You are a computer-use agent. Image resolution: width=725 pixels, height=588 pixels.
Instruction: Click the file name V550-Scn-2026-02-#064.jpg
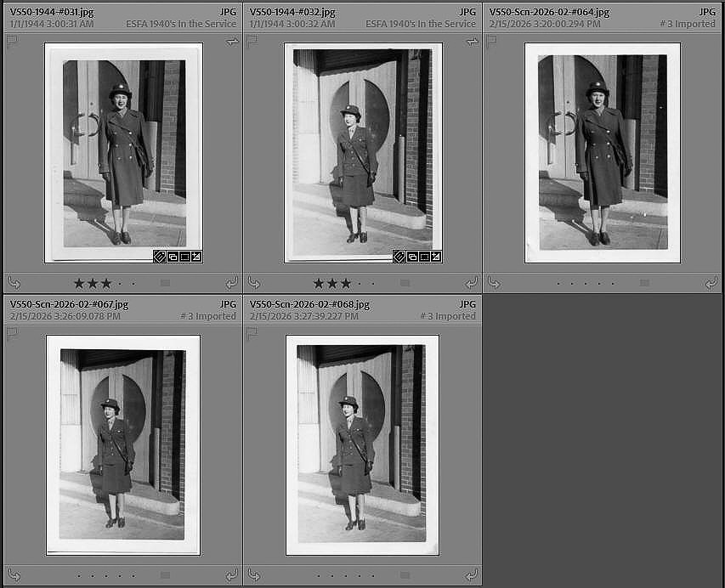tap(549, 12)
